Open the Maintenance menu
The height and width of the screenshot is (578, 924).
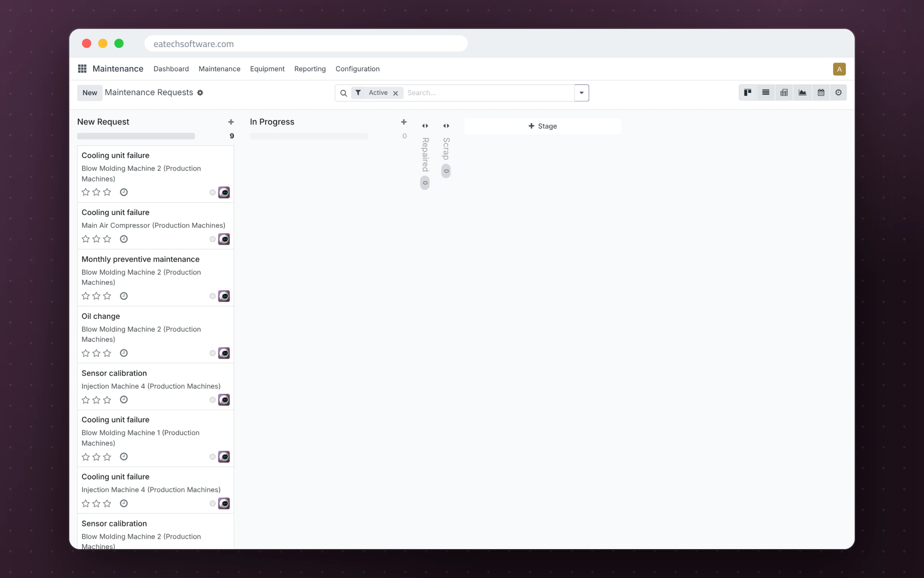[219, 69]
